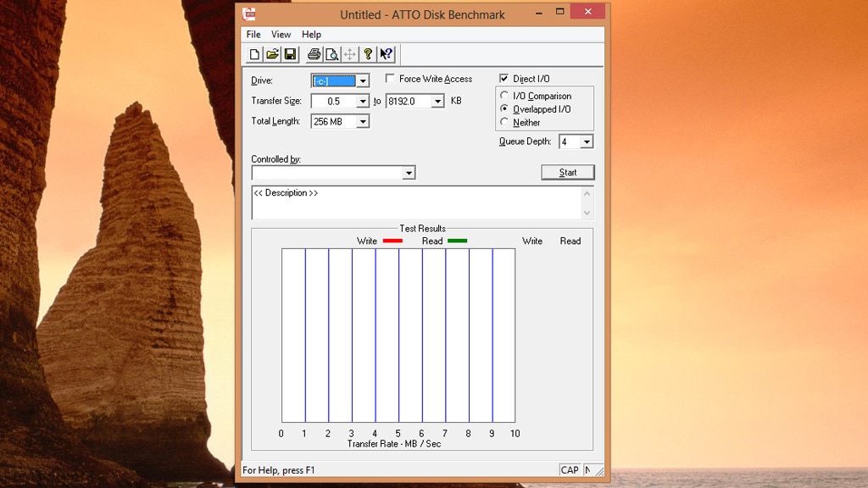The image size is (868, 488).
Task: Click the Start benchmark button
Action: click(x=568, y=172)
